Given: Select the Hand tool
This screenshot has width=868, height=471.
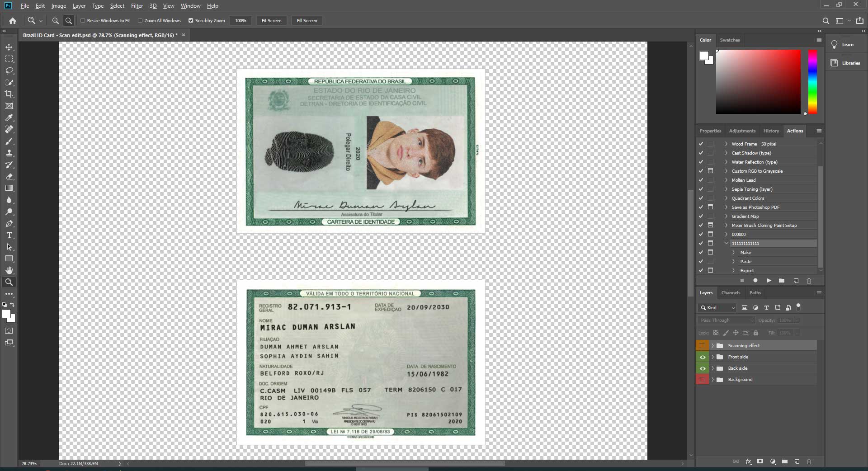Looking at the screenshot, I should [x=9, y=270].
